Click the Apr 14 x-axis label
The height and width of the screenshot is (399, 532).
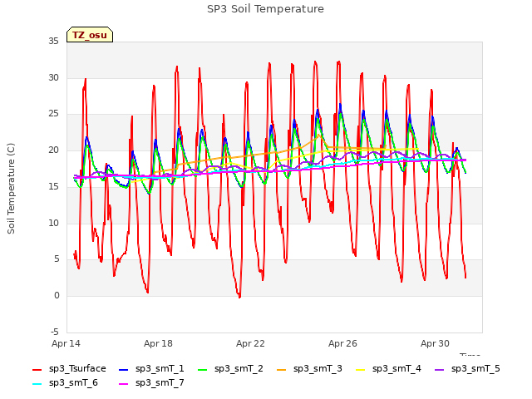tap(66, 343)
